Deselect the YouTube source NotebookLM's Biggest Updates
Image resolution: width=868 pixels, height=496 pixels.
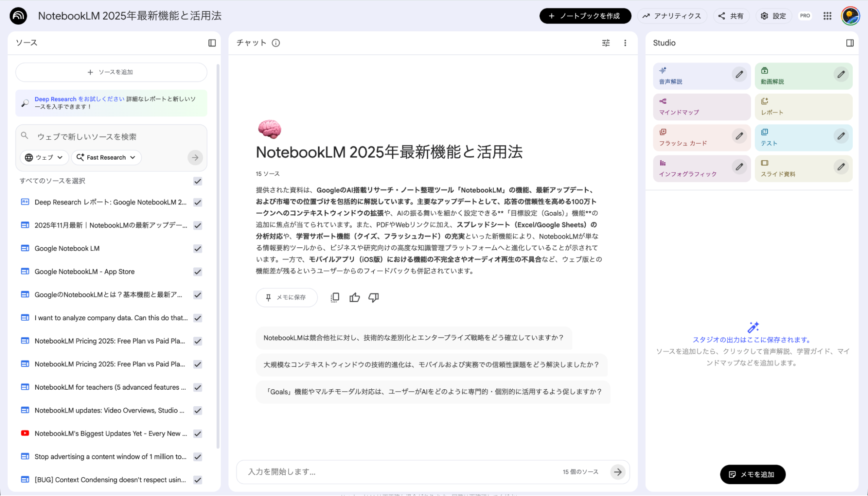pyautogui.click(x=198, y=433)
